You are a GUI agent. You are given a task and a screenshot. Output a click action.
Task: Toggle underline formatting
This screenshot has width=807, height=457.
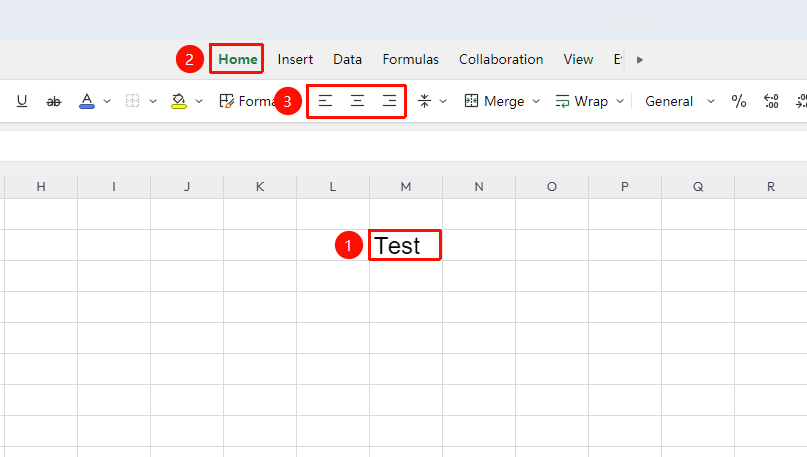click(x=22, y=101)
